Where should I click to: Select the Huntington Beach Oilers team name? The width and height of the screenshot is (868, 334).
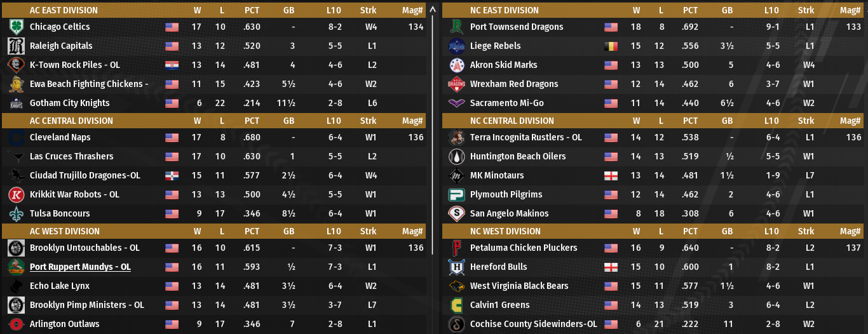tap(518, 157)
